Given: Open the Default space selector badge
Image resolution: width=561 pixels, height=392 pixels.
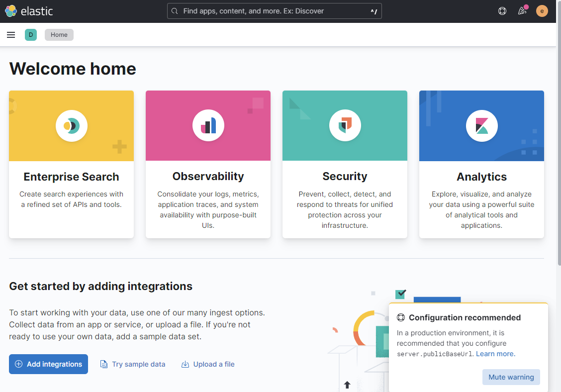Looking at the screenshot, I should pos(31,35).
